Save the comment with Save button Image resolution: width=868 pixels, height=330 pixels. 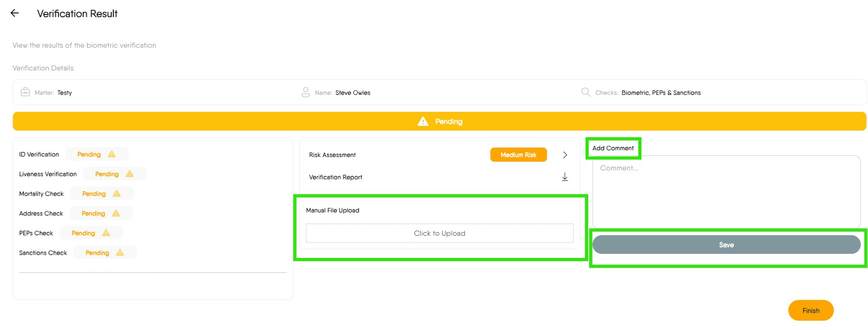pyautogui.click(x=726, y=245)
